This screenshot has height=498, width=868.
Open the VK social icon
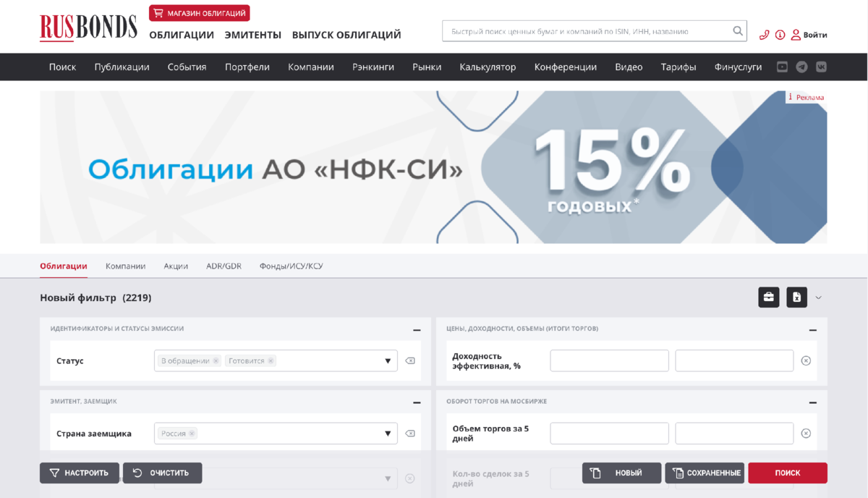[x=821, y=67]
